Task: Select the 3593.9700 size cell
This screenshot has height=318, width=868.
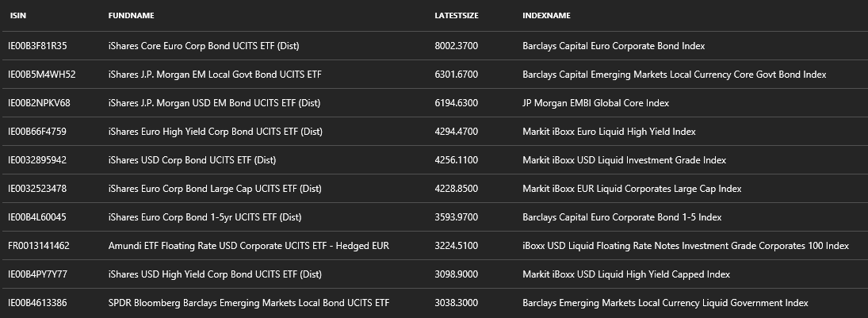Action: 457,217
